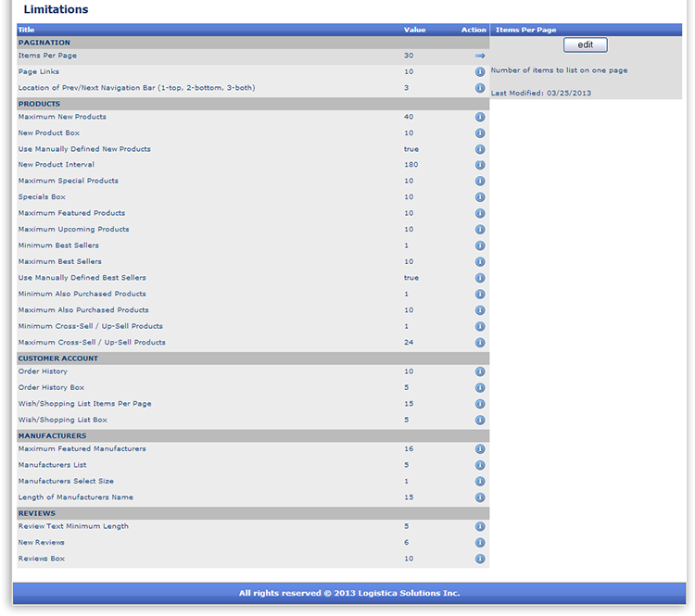
Task: Select Maximum New Products row title
Action: [62, 117]
